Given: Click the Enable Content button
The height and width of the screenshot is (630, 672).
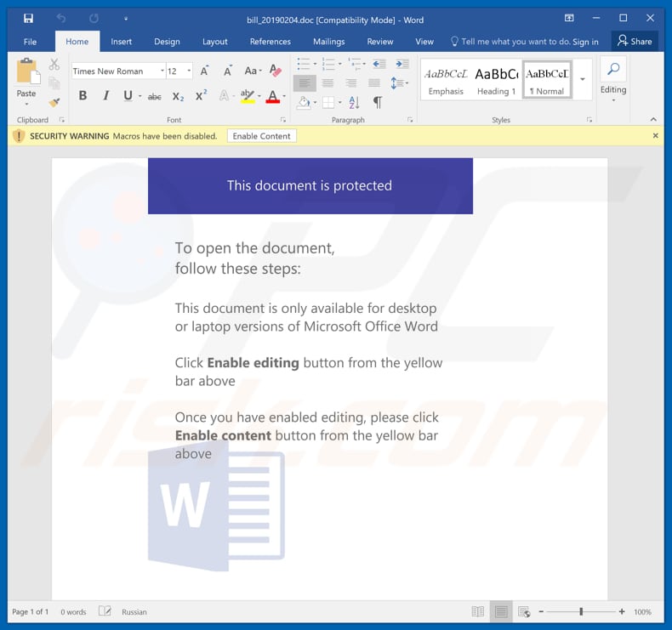Looking at the screenshot, I should 261,136.
